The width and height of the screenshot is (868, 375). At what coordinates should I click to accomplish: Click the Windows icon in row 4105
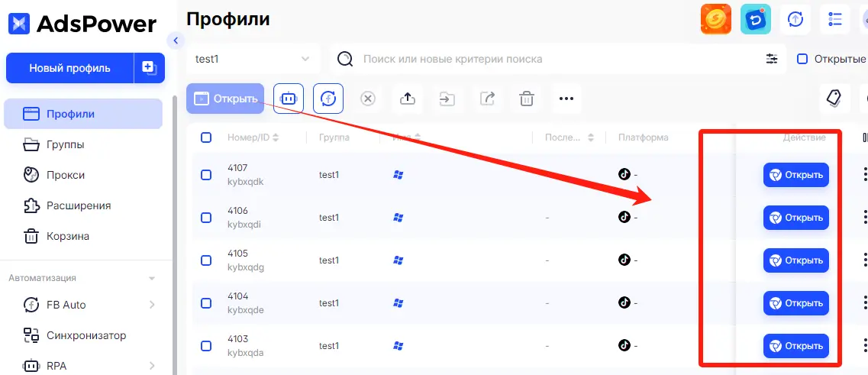pyautogui.click(x=398, y=260)
